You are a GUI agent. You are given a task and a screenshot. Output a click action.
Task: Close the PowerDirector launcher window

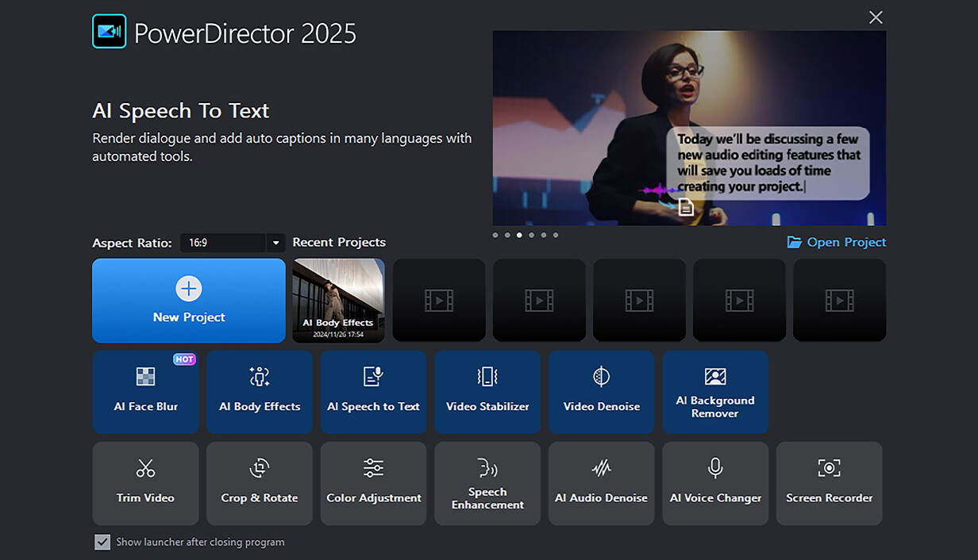[x=876, y=17]
